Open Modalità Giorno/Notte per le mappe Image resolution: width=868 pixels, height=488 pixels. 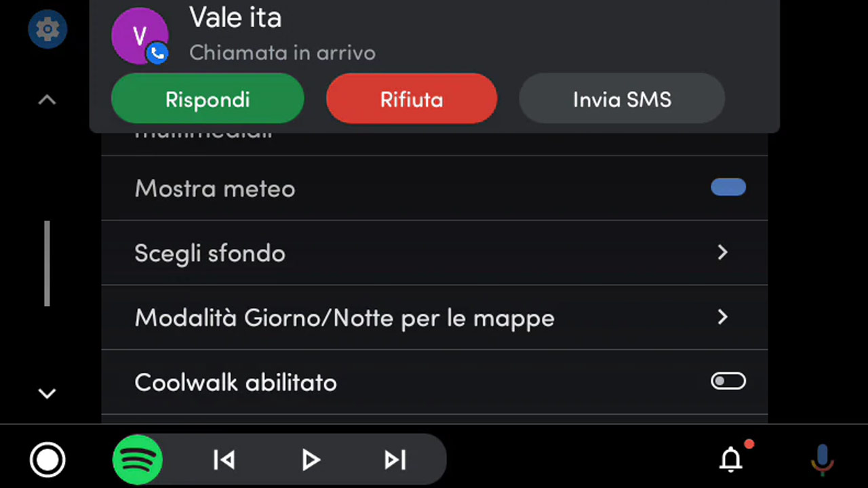click(x=435, y=317)
